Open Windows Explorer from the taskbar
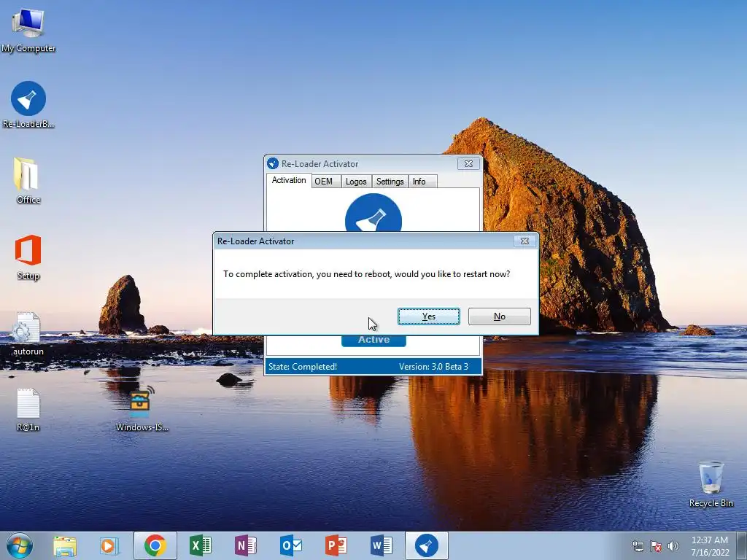Viewport: 747px width, 560px height. (65, 546)
